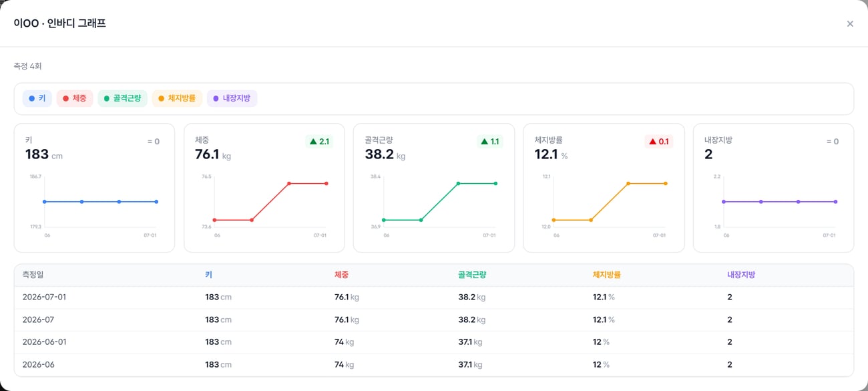This screenshot has width=868, height=391.
Task: Toggle the 내장지방 series chip
Action: pyautogui.click(x=232, y=98)
